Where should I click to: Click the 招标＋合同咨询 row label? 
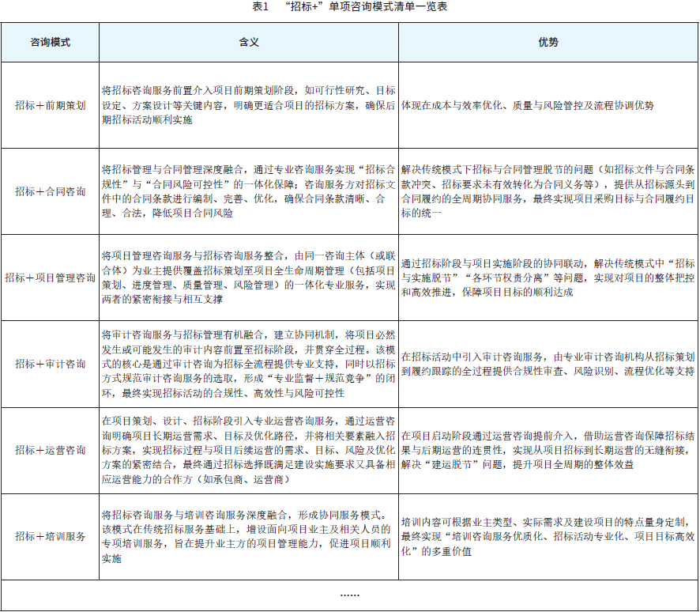point(49,190)
